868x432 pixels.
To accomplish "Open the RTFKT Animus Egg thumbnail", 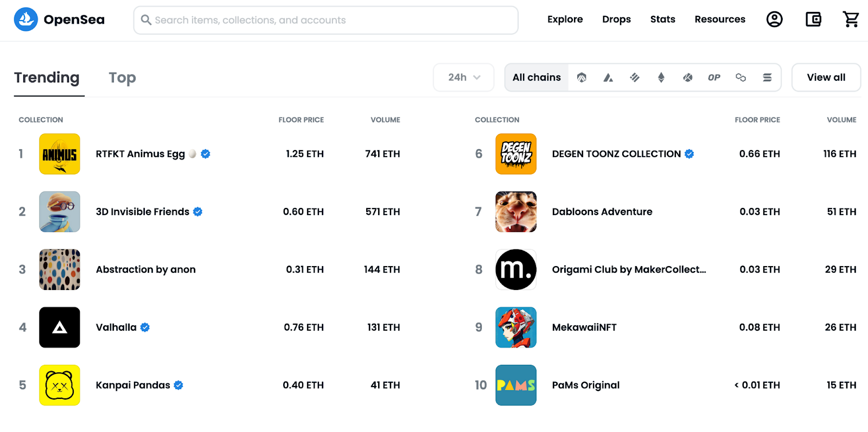I will tap(60, 154).
